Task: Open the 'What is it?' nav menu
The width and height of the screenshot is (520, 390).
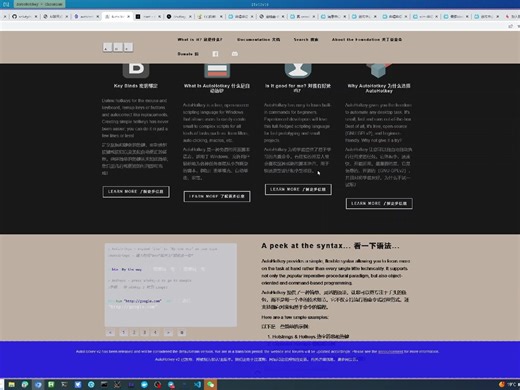Action: click(200, 39)
